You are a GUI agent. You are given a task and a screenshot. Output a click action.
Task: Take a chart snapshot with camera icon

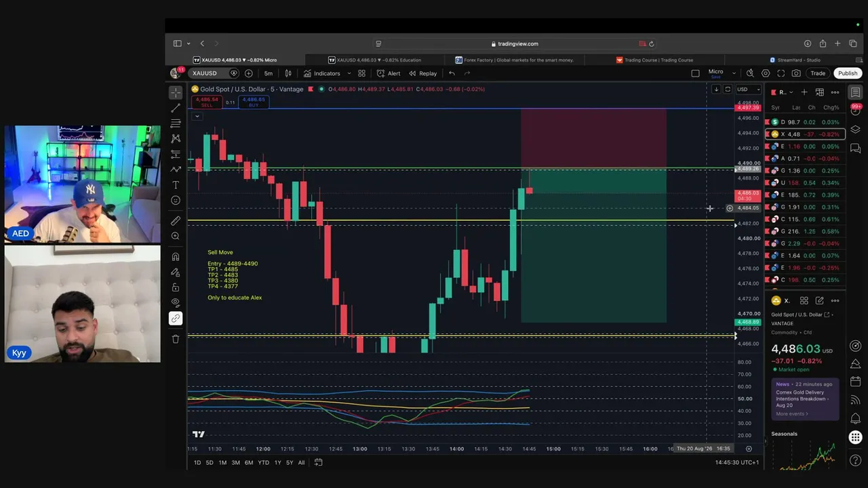tap(796, 73)
